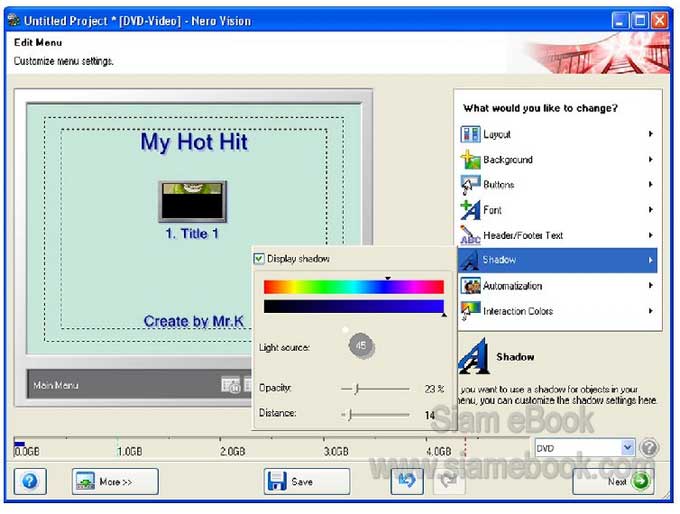Image resolution: width=680 pixels, height=514 pixels.
Task: Click the grayed redo arrow button
Action: tap(449, 481)
